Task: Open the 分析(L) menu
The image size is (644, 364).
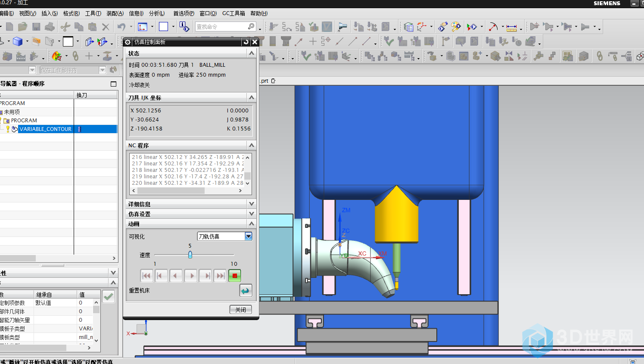Action: click(x=156, y=13)
